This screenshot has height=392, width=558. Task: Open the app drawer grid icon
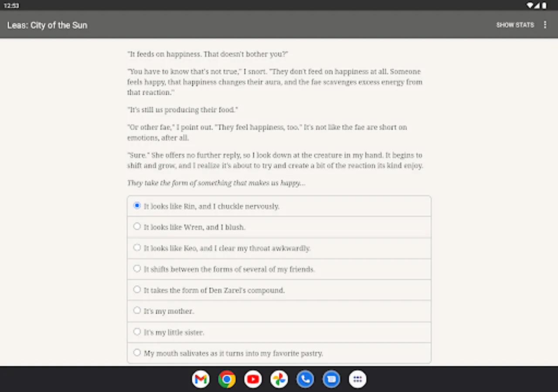tap(357, 379)
